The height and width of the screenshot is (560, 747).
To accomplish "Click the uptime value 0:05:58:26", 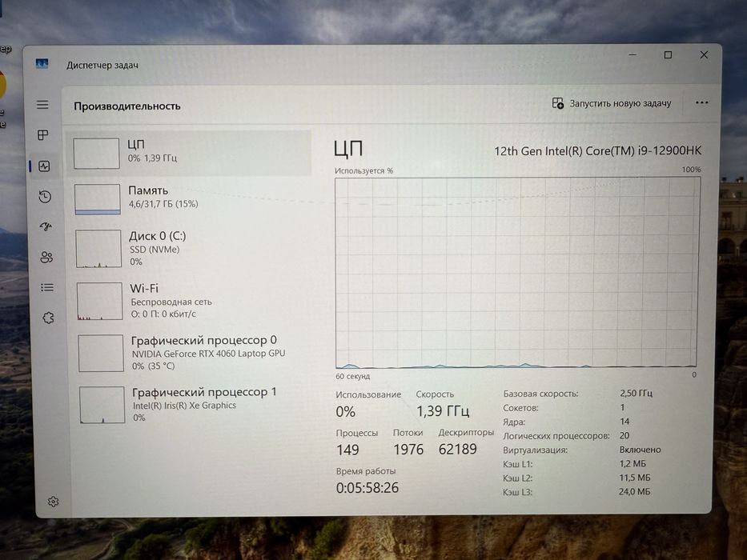I will pyautogui.click(x=367, y=488).
